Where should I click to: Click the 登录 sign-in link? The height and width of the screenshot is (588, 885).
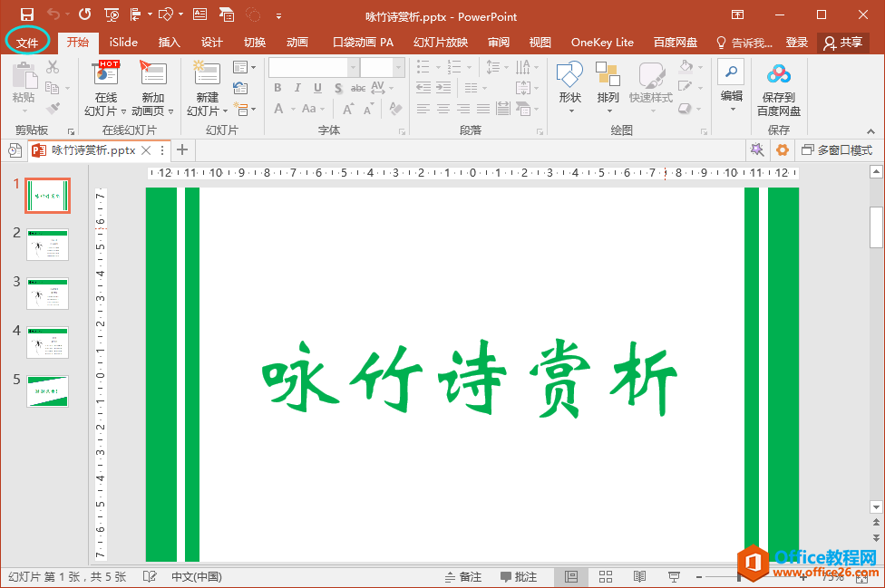[796, 42]
